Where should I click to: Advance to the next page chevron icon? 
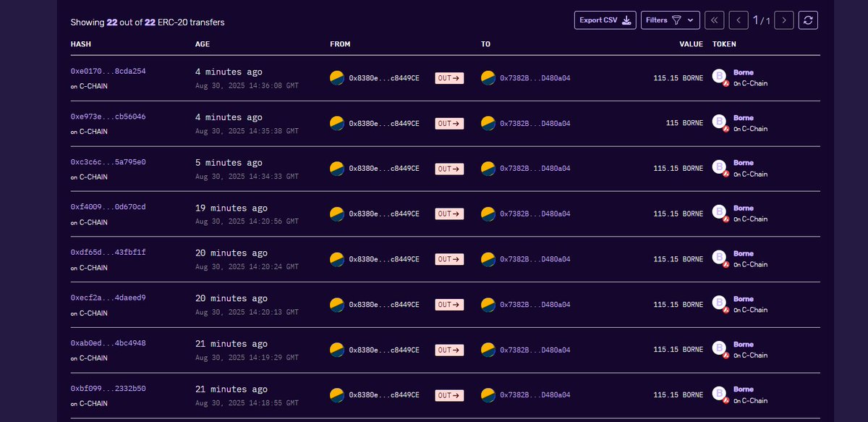784,20
